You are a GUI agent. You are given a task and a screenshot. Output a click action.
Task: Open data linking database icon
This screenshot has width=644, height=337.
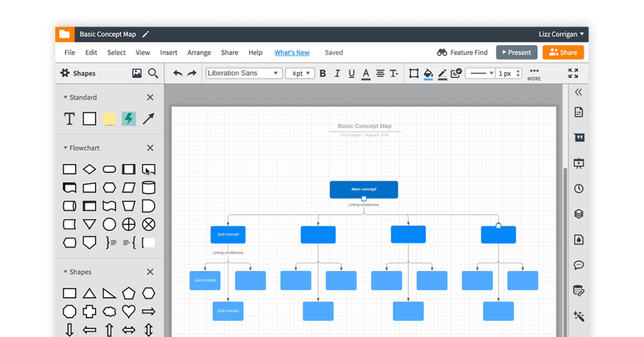(579, 290)
